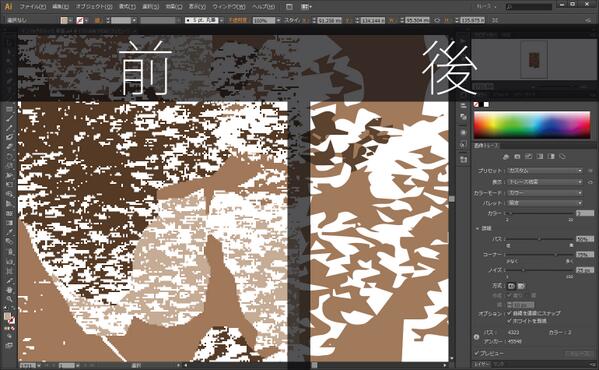Click the constrain width and height link icon
This screenshot has width=599, height=370.
(x=437, y=20)
